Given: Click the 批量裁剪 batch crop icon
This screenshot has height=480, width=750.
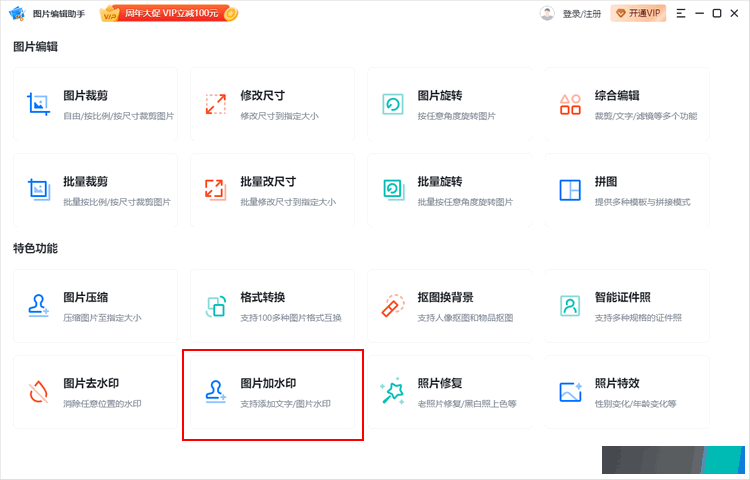Looking at the screenshot, I should 39,190.
